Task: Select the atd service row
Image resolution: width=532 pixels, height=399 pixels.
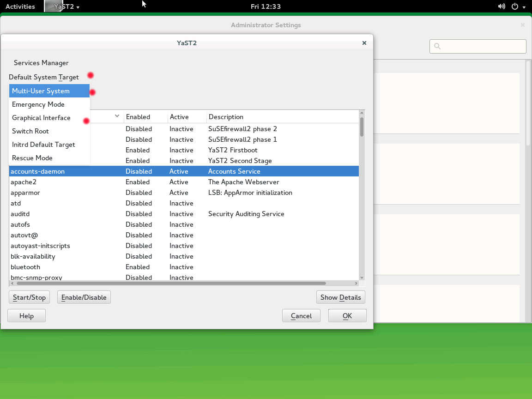Action: pyautogui.click(x=184, y=203)
